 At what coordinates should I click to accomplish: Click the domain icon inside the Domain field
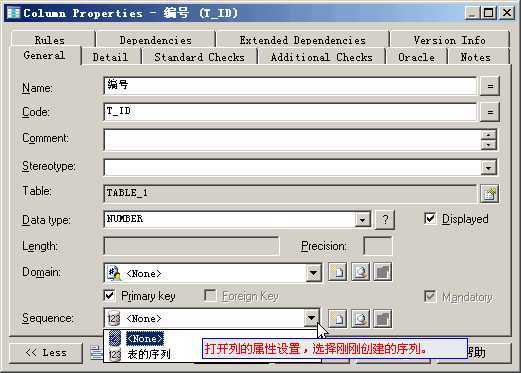tap(114, 273)
